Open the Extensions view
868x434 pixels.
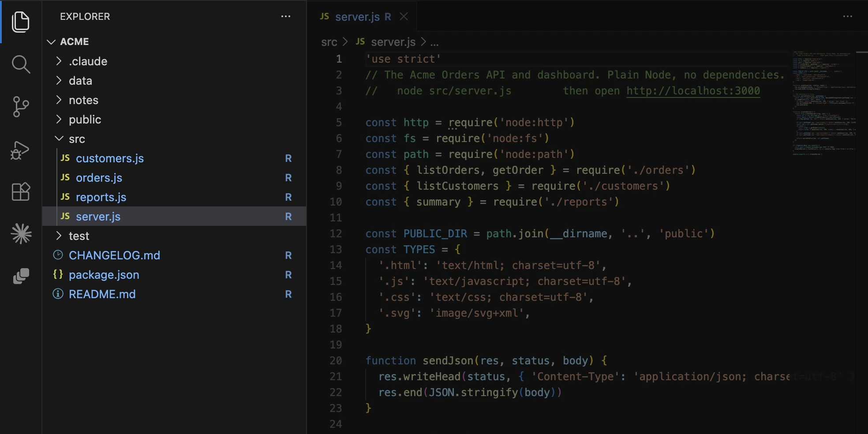pos(21,191)
